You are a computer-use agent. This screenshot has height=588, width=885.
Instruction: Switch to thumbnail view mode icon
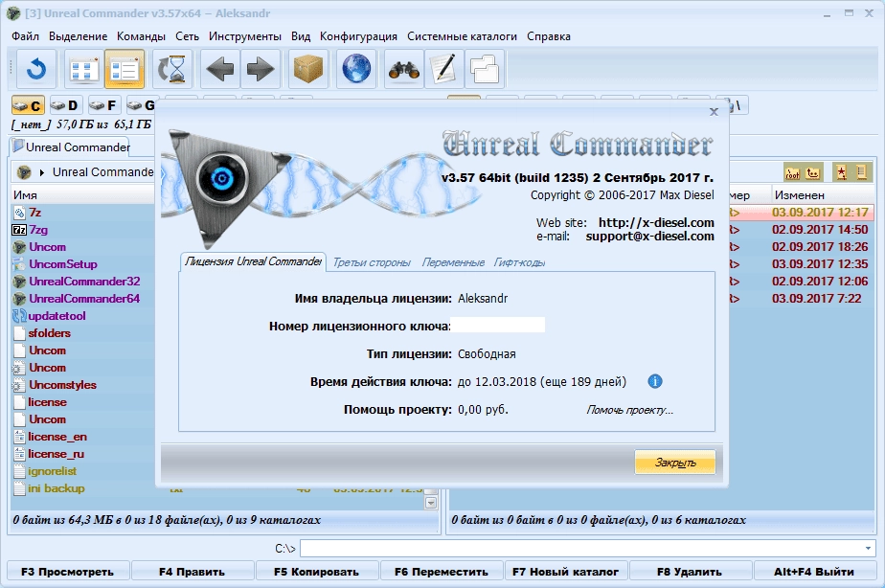pyautogui.click(x=84, y=69)
